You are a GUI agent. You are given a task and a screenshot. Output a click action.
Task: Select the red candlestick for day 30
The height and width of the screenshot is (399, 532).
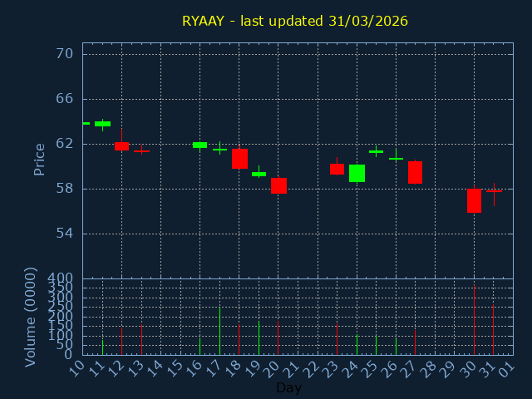474,200
